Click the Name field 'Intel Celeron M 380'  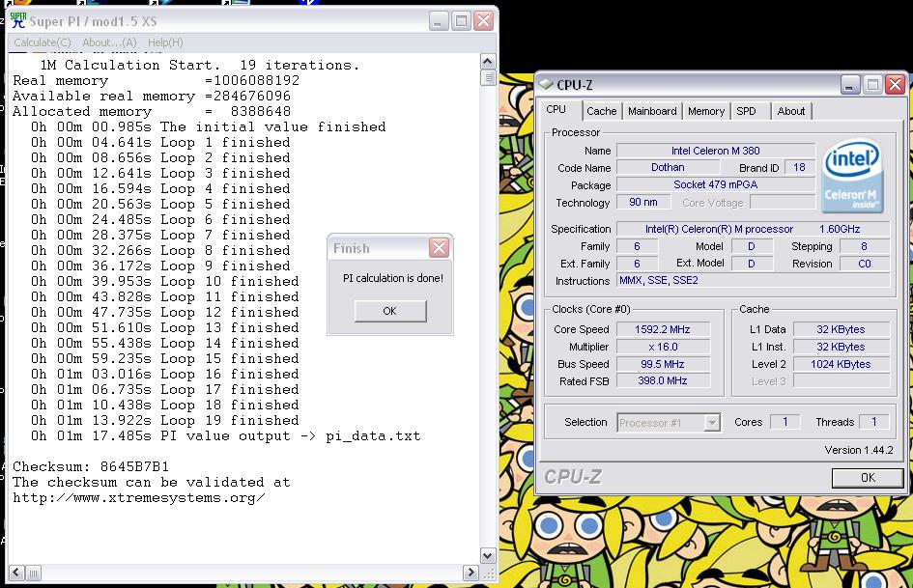click(x=716, y=151)
